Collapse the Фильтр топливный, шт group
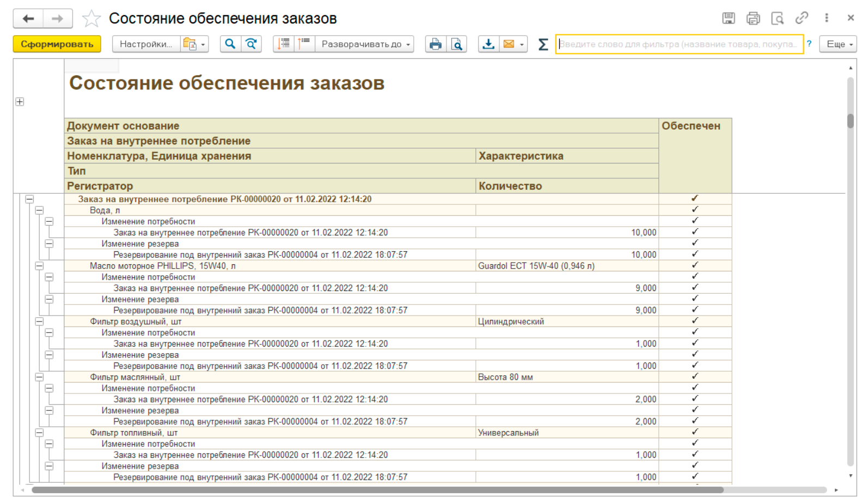Image resolution: width=868 pixels, height=503 pixels. 39,433
